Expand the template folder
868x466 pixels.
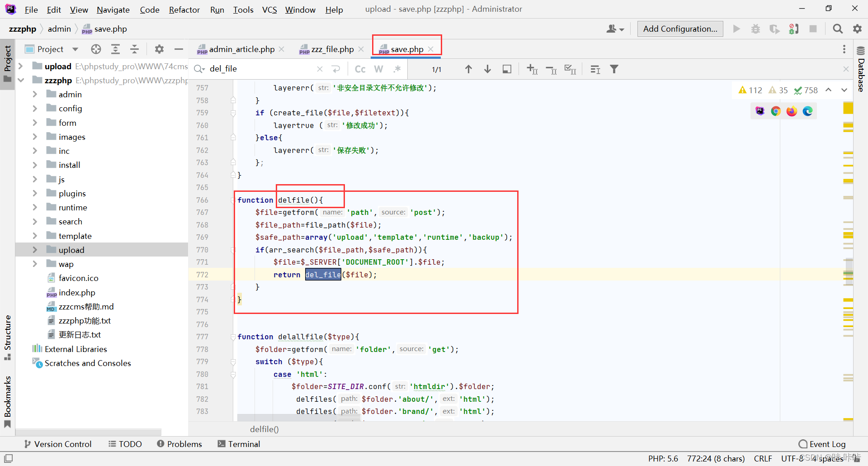tap(35, 236)
